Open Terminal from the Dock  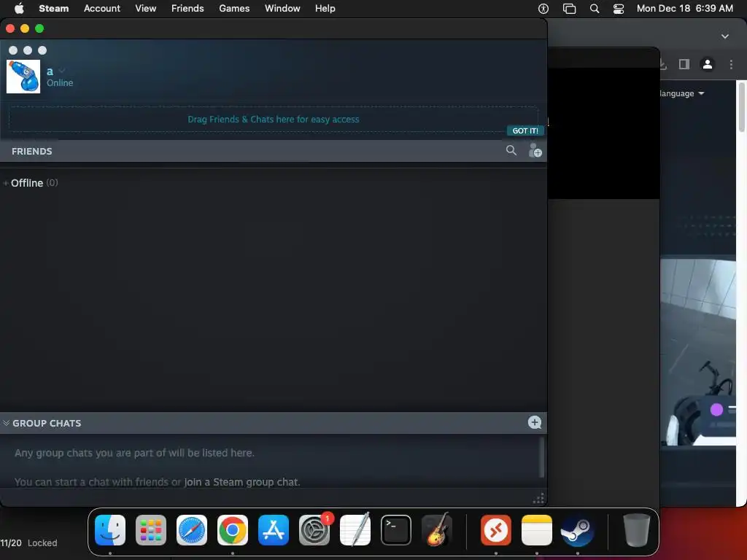396,530
